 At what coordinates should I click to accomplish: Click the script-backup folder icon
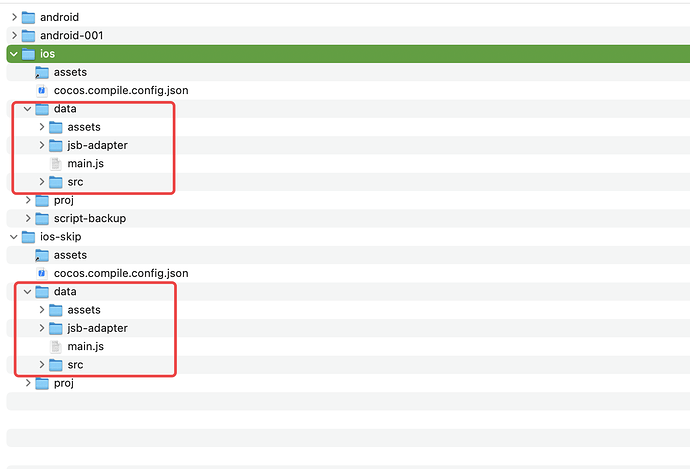(x=42, y=219)
